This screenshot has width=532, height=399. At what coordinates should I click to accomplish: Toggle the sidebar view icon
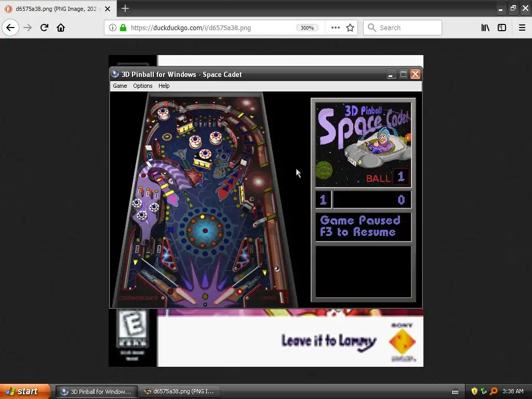coord(502,28)
